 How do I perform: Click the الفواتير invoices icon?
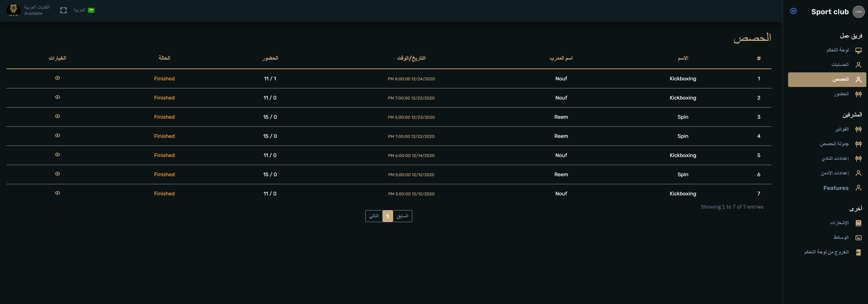(858, 129)
